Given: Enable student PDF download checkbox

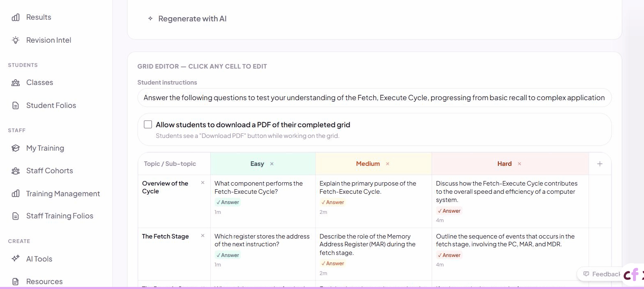Looking at the screenshot, I should point(148,124).
